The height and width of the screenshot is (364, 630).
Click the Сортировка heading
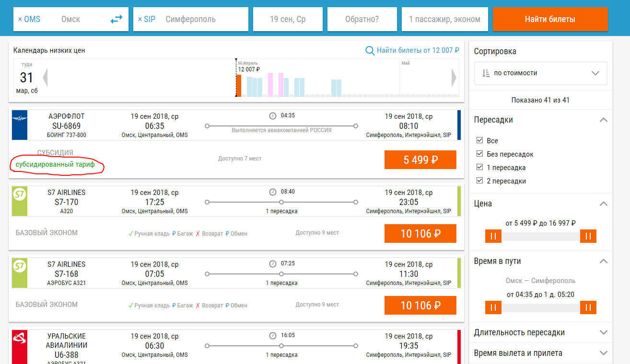495,51
